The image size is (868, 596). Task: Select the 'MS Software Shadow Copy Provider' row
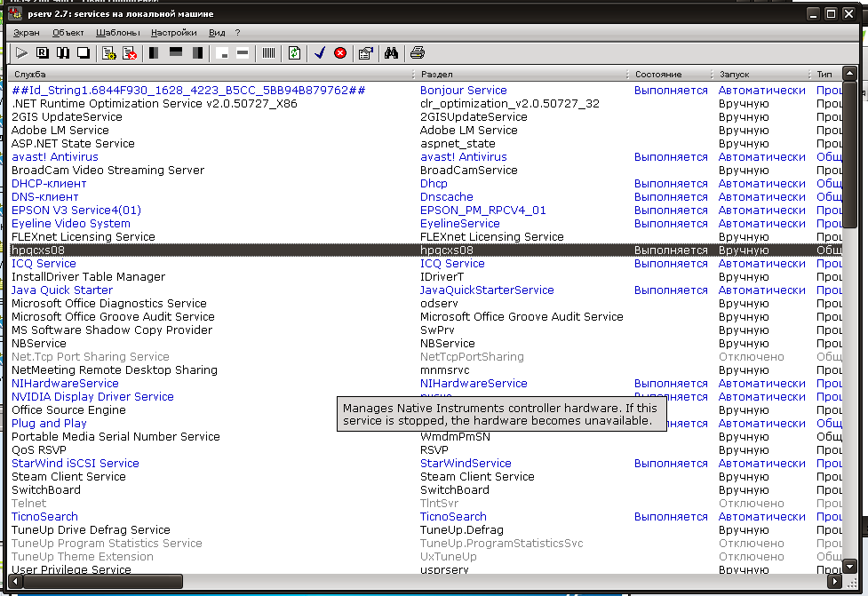click(426, 330)
